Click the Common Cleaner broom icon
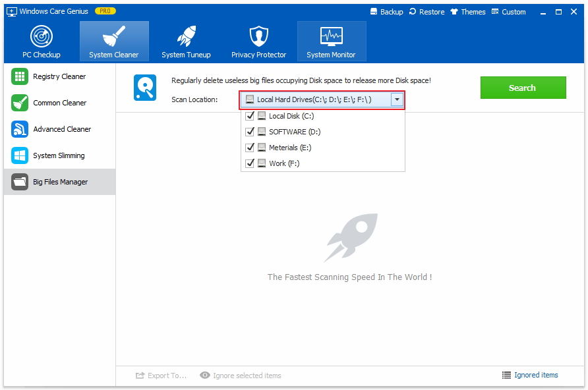 [x=20, y=103]
